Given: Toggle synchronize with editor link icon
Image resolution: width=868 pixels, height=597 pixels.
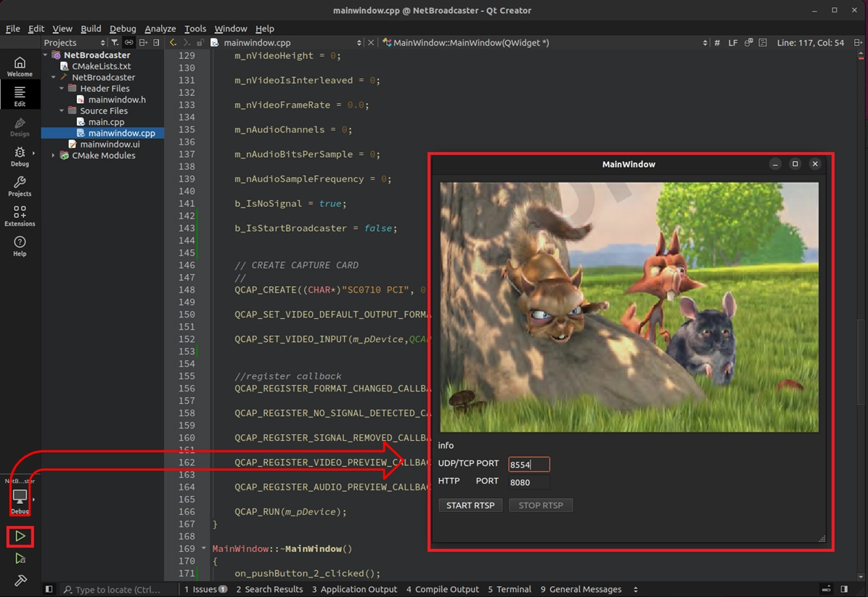Looking at the screenshot, I should pyautogui.click(x=129, y=42).
